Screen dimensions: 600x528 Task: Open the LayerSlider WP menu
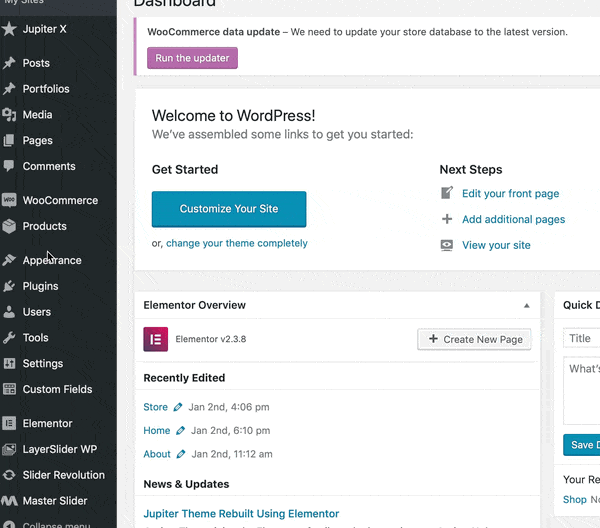pyautogui.click(x=60, y=449)
